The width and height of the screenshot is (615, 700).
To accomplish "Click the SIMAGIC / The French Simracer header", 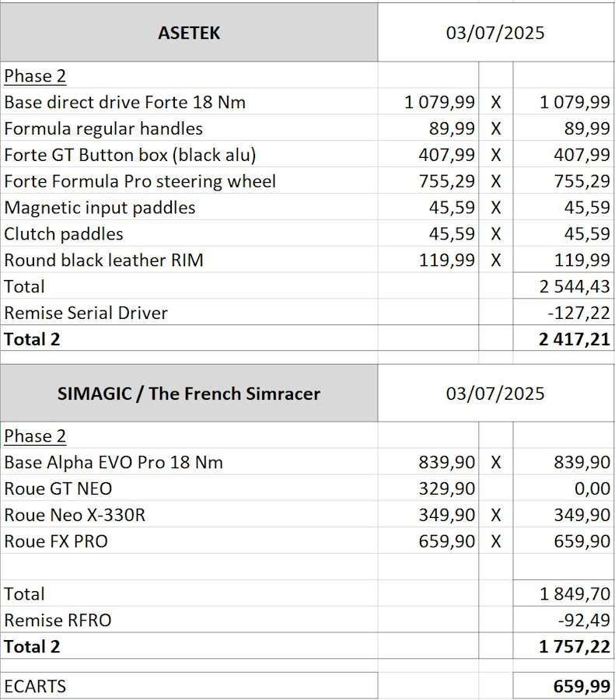I will coord(189,394).
